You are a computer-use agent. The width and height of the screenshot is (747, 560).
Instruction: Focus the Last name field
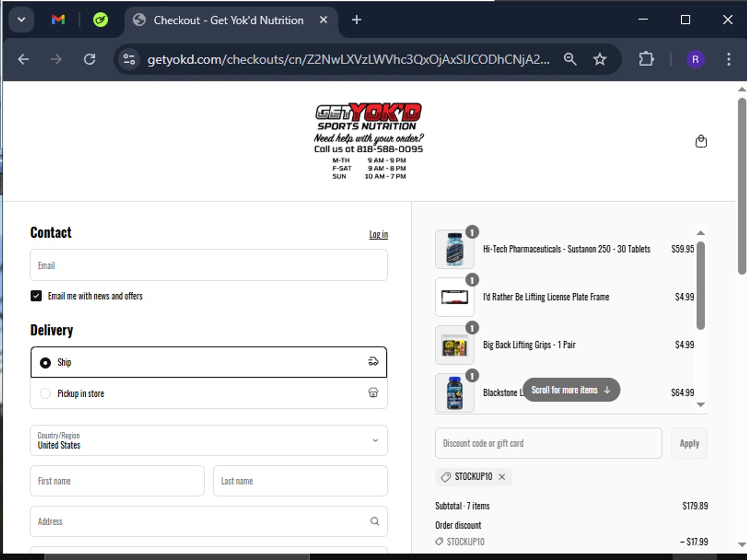(x=300, y=481)
